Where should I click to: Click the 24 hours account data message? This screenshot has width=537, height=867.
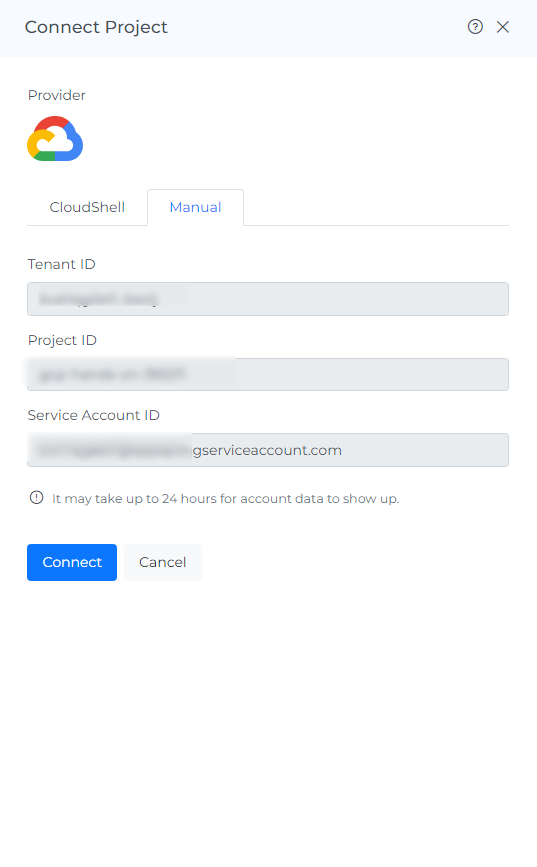[225, 499]
